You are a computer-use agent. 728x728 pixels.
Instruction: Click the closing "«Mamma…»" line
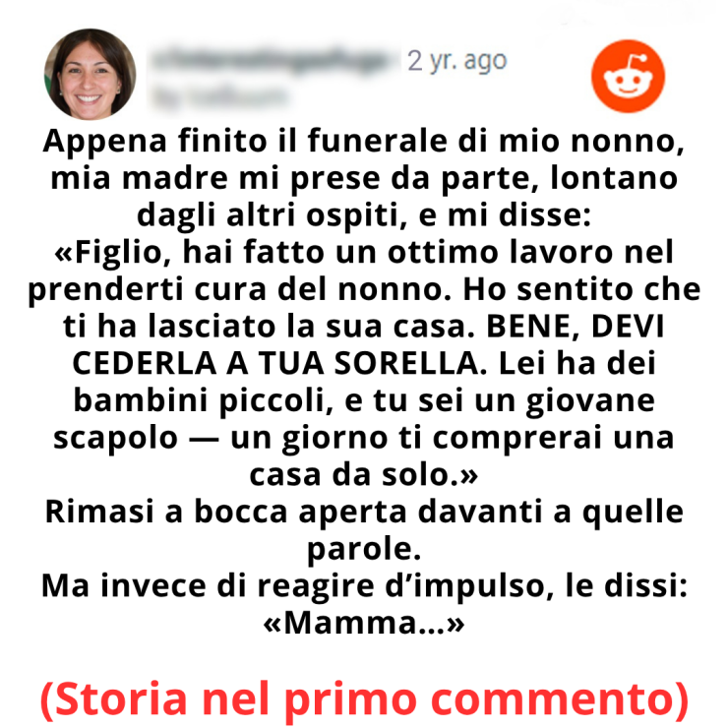(364, 624)
